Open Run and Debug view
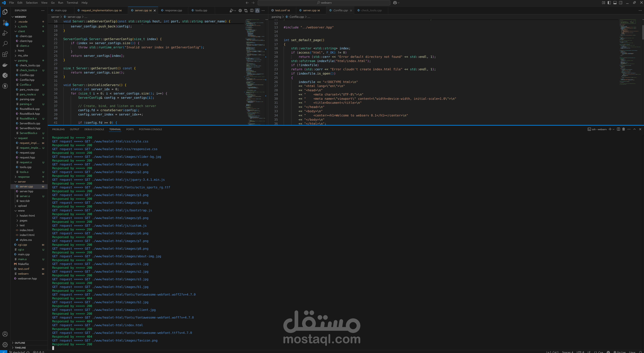The height and width of the screenshot is (353, 644). pyautogui.click(x=5, y=33)
